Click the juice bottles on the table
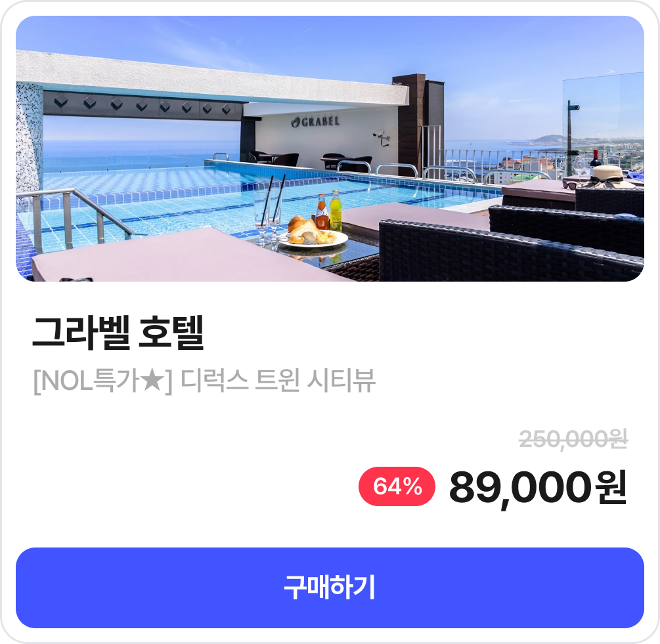Screen dimensions: 660x644 329,210
